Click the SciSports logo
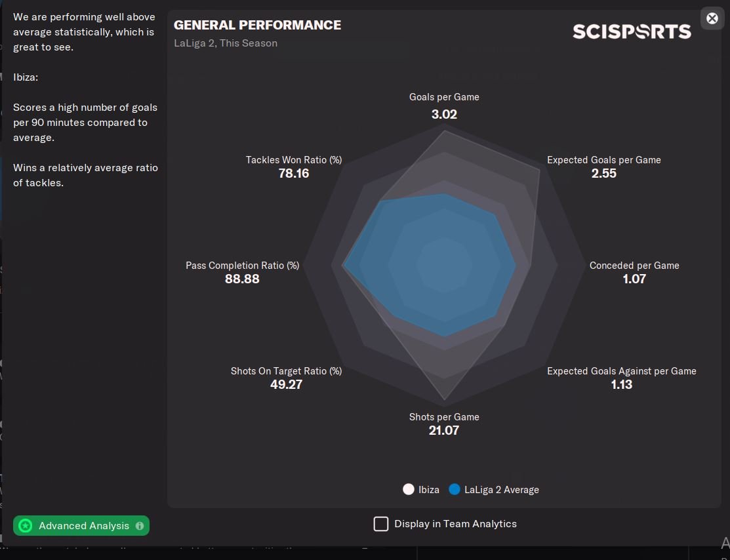The image size is (730, 560). click(632, 31)
